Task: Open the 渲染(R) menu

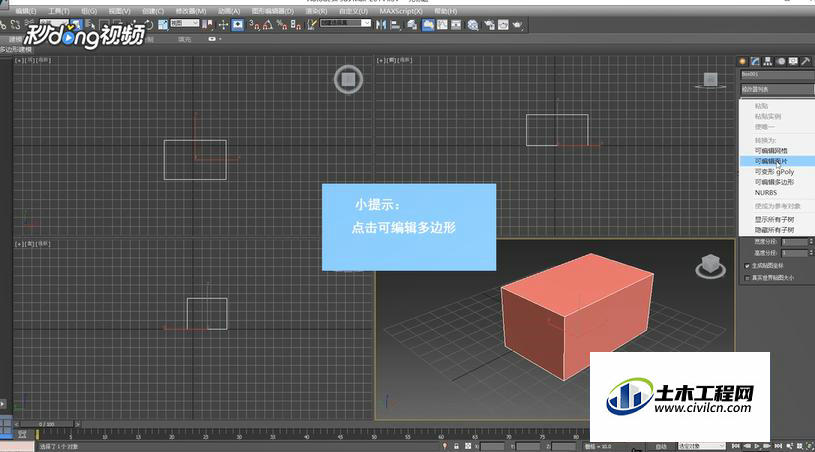Action: point(316,11)
